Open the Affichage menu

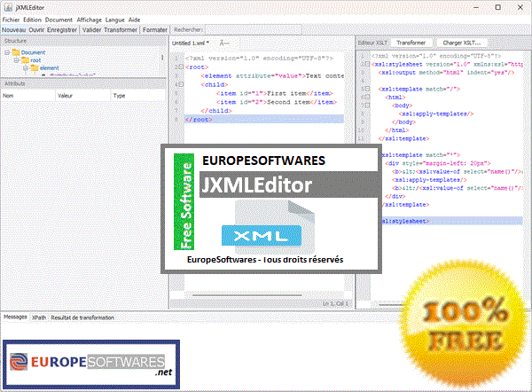[90, 20]
